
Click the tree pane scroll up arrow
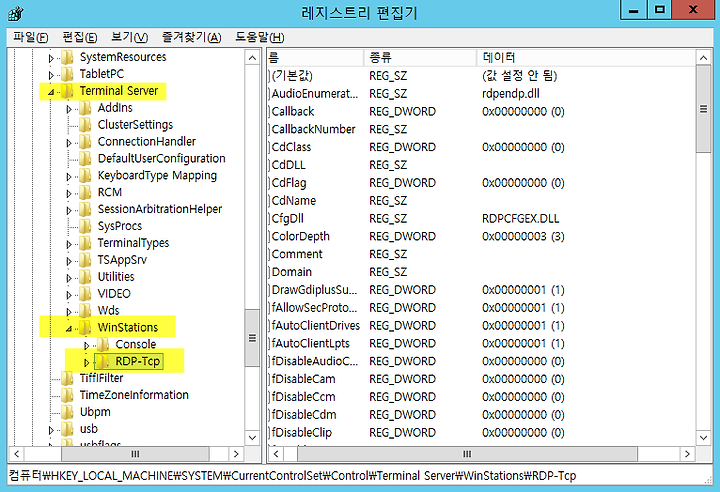point(252,57)
